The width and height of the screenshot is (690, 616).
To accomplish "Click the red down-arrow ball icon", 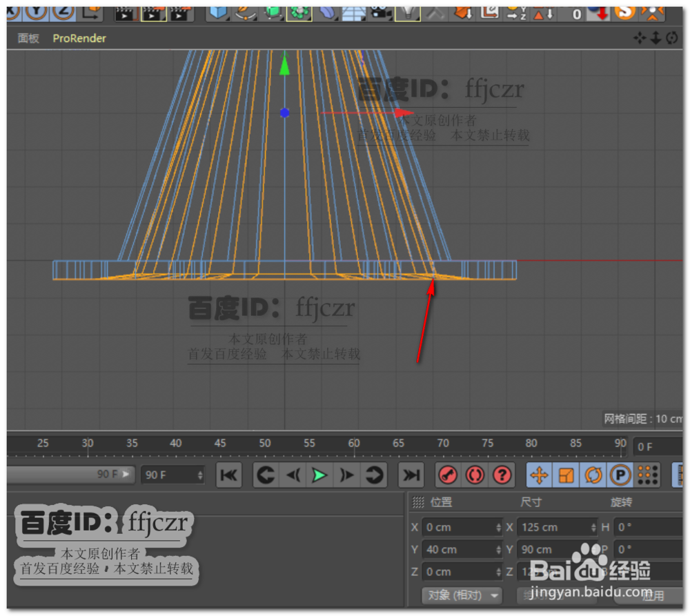I will [598, 13].
